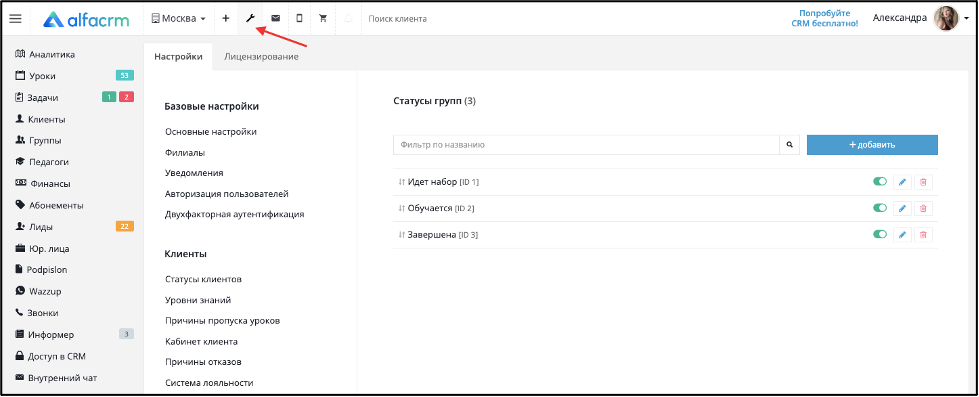The height and width of the screenshot is (397, 979).
Task: Edit the Завершена status
Action: click(x=902, y=235)
